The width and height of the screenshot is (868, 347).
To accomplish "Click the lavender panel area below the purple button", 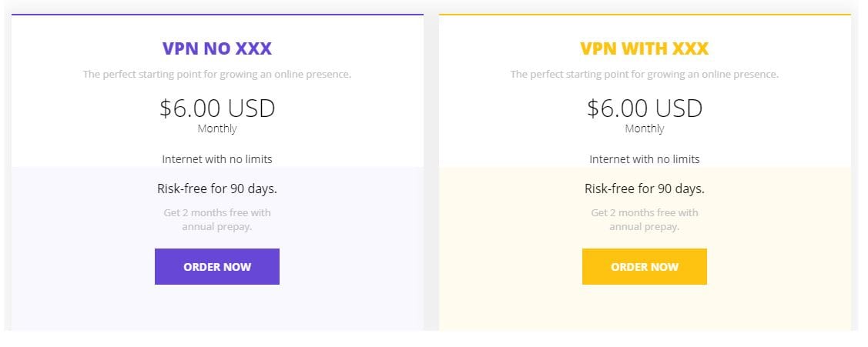I will click(217, 308).
